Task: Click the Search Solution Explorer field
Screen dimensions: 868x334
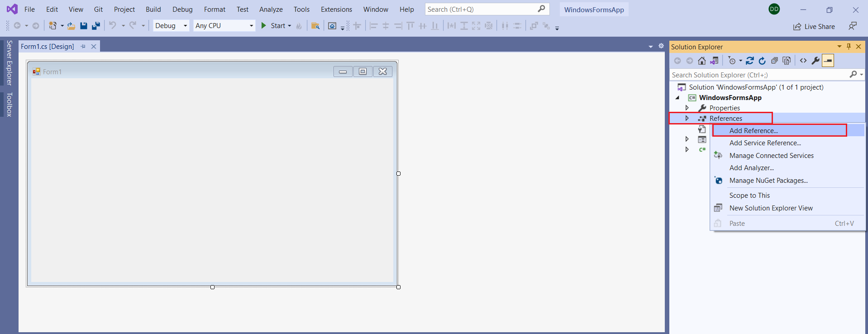Action: 759,75
